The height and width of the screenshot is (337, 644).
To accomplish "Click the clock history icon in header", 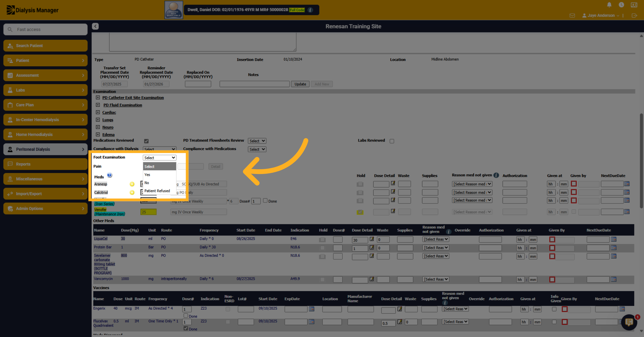I will [x=621, y=5].
